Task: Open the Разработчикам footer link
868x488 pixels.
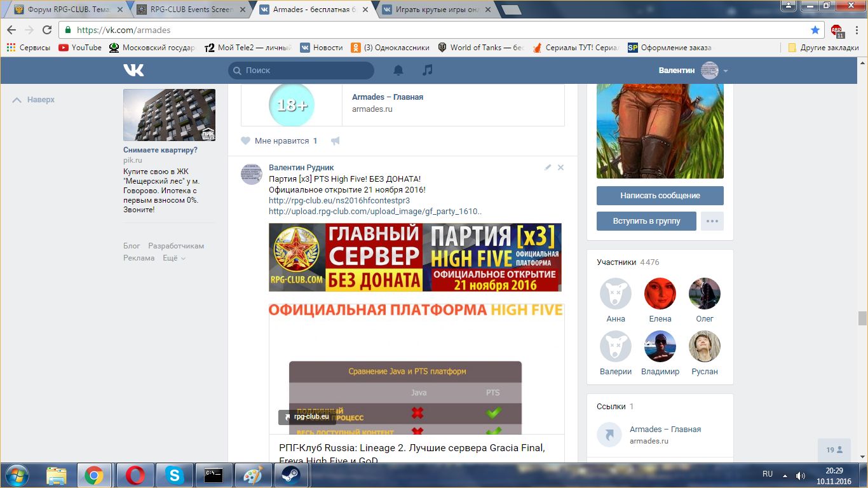Action: coord(176,246)
